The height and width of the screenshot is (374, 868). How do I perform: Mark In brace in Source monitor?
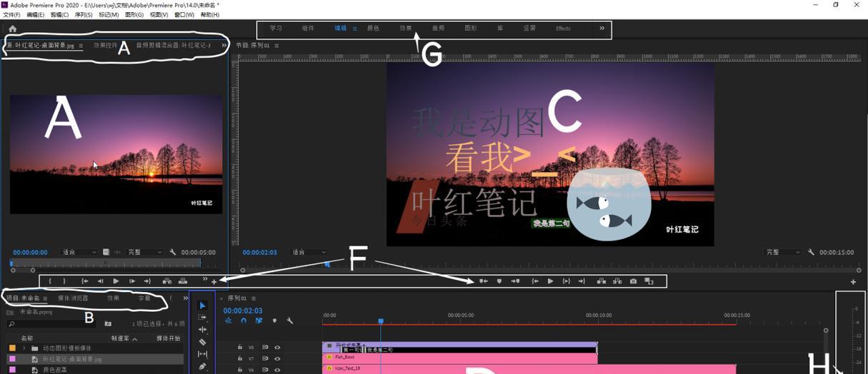[x=50, y=281]
